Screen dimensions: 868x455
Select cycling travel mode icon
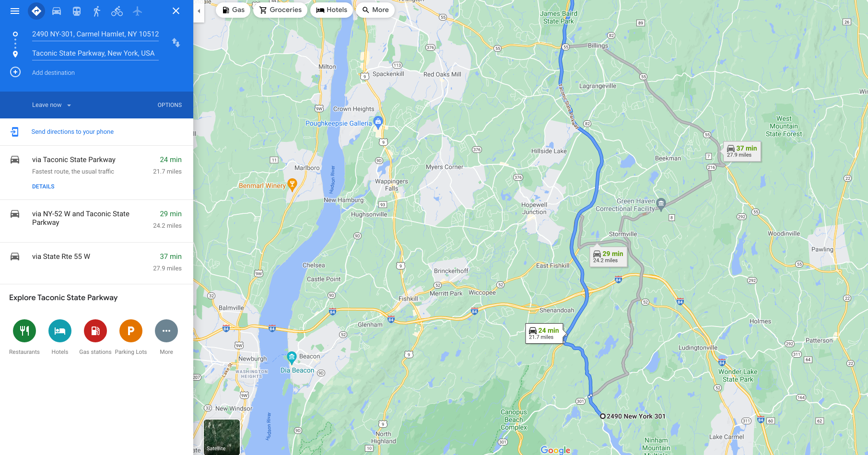click(x=117, y=11)
